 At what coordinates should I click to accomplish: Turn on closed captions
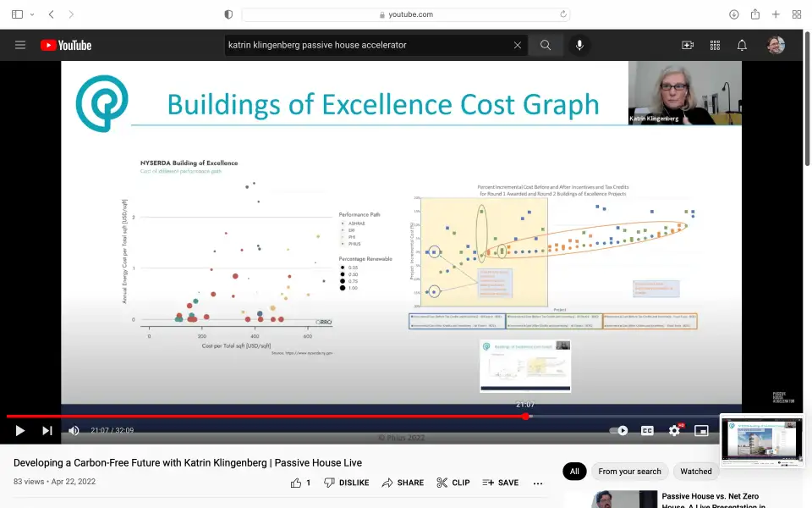coord(647,430)
